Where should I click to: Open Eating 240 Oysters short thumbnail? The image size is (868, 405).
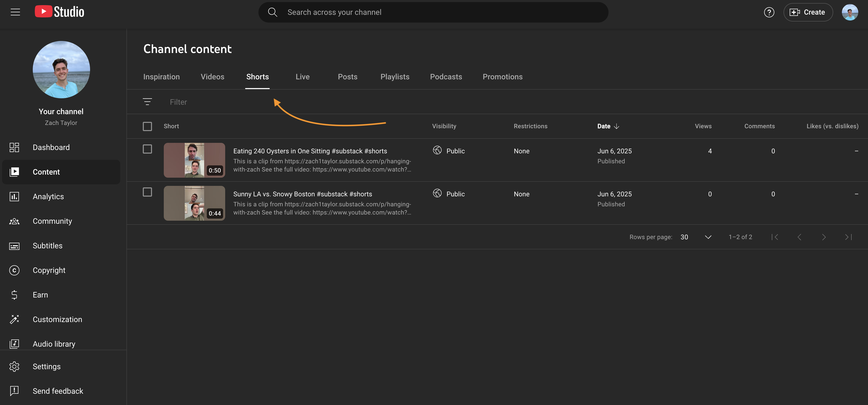(x=194, y=160)
